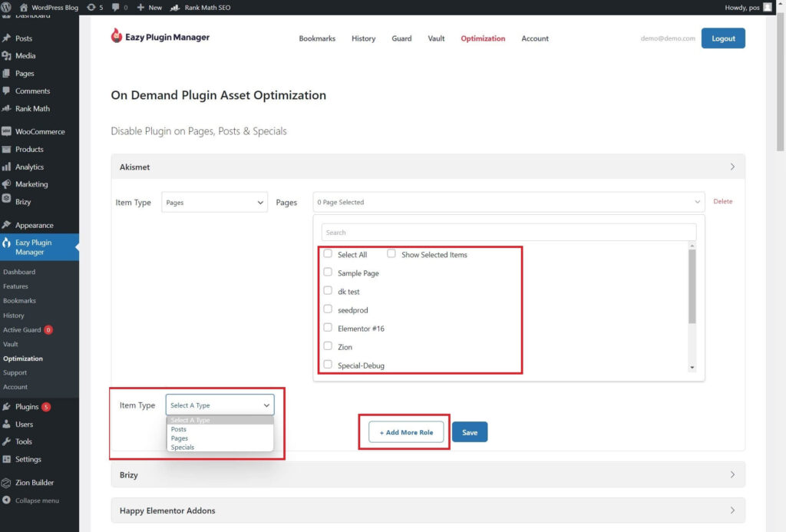Image resolution: width=786 pixels, height=532 pixels.
Task: Enable Show Selected Items checkbox
Action: coord(391,253)
